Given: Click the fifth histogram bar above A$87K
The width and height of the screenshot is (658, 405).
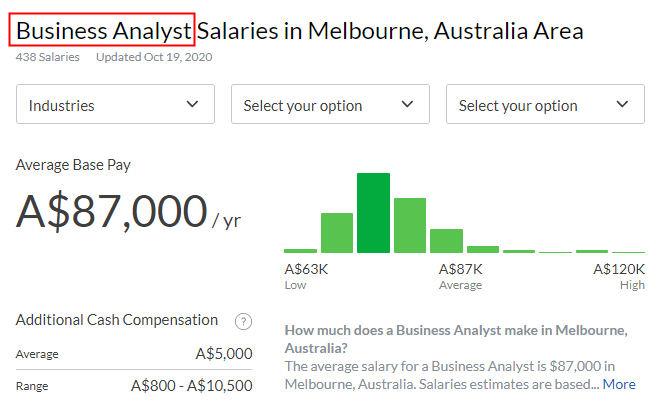Looking at the screenshot, I should [446, 241].
